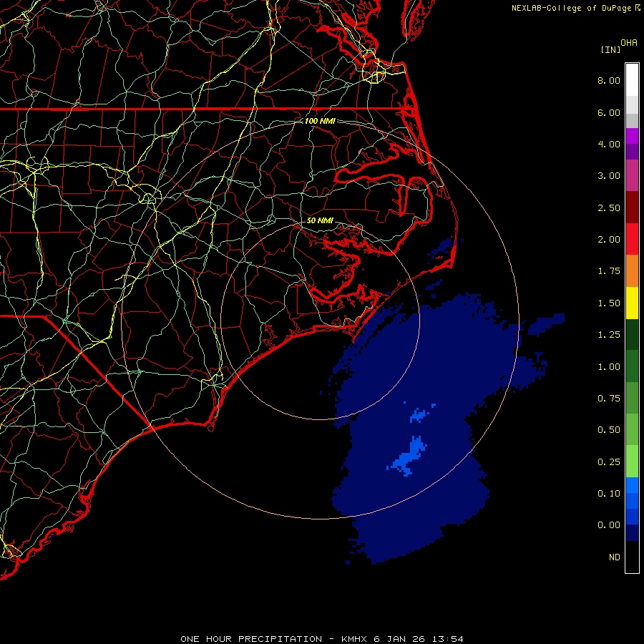This screenshot has width=644, height=644.
Task: Click the NEXLAB-College of DuPage credit text
Action: pos(571,8)
